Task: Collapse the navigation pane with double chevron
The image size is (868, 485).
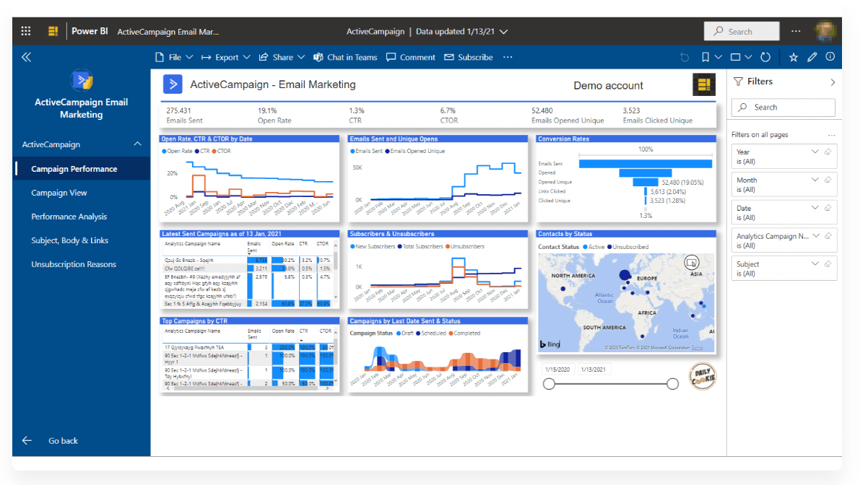Action: [x=26, y=57]
